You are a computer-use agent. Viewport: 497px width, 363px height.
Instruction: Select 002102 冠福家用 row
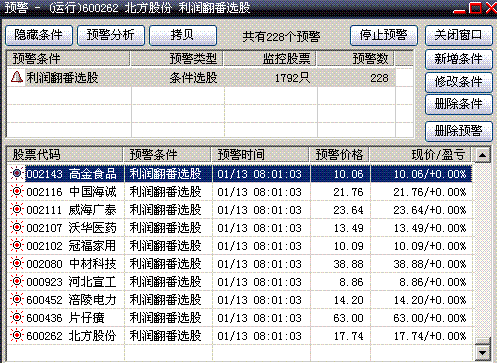(240, 246)
